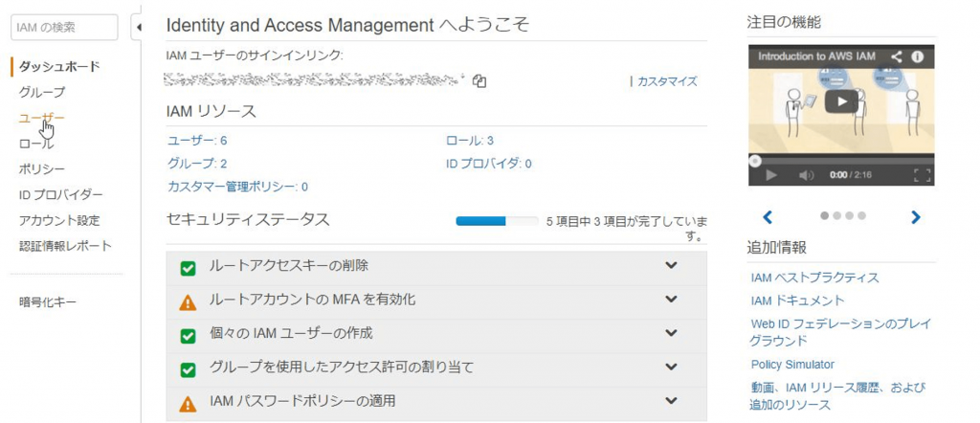
Task: Open the カスタマー管理ポリシー: 0 link
Action: pyautogui.click(x=237, y=187)
